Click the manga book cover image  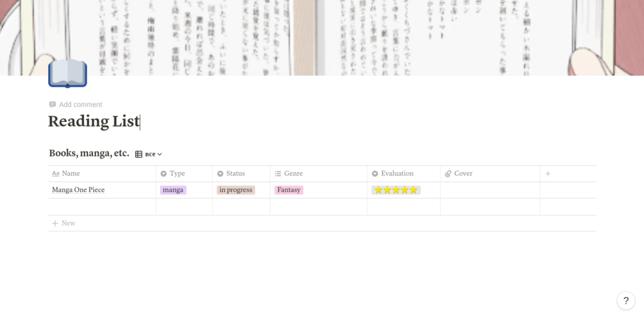(x=322, y=37)
